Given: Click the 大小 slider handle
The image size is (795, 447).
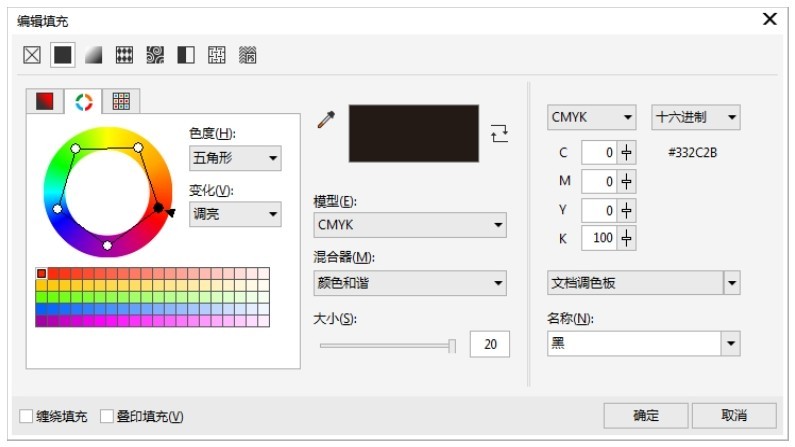Looking at the screenshot, I should click(452, 346).
